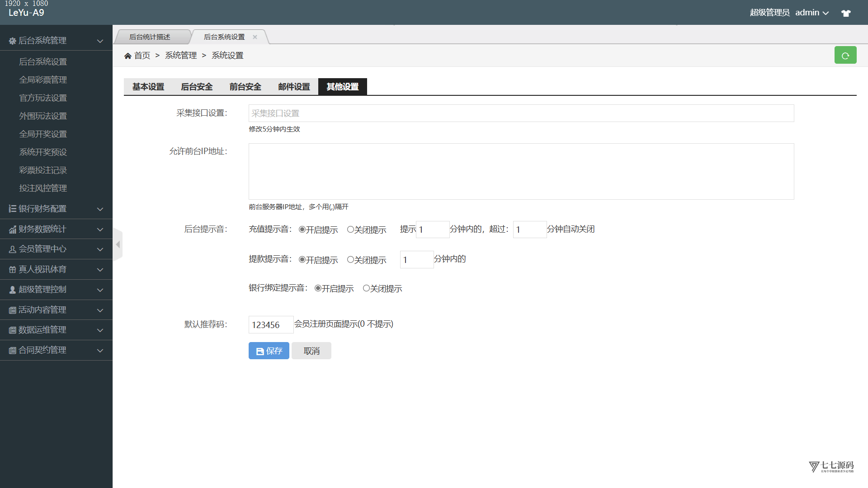Click the home icon in breadcrumb
Image resolution: width=868 pixels, height=488 pixels.
click(128, 56)
